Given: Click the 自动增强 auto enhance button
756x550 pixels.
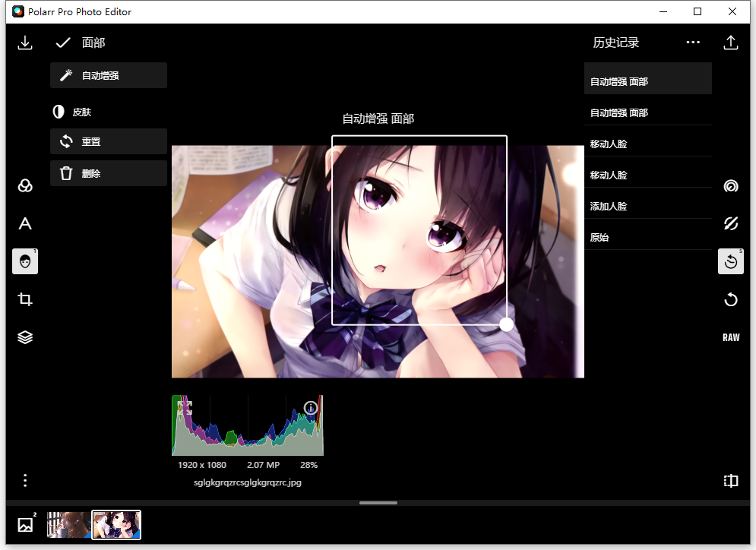Looking at the screenshot, I should click(x=109, y=75).
